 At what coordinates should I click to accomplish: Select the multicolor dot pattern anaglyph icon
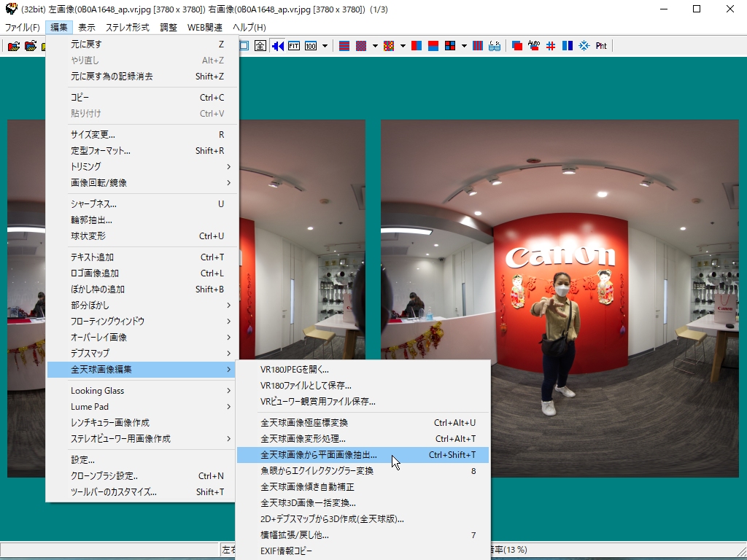click(389, 46)
